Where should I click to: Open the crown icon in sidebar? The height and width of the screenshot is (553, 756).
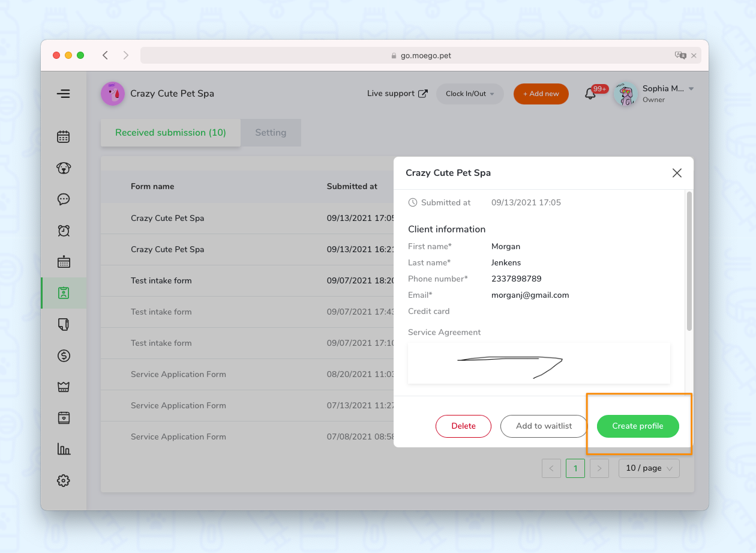click(64, 387)
